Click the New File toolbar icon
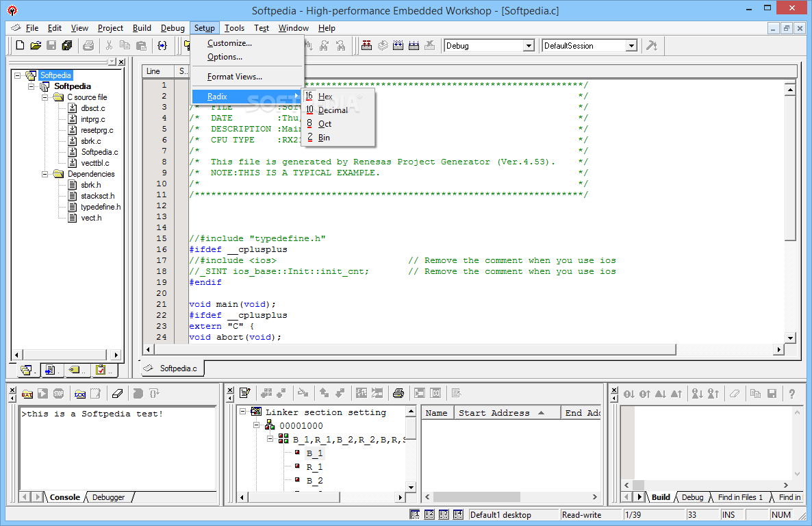812x526 pixels. click(x=20, y=46)
